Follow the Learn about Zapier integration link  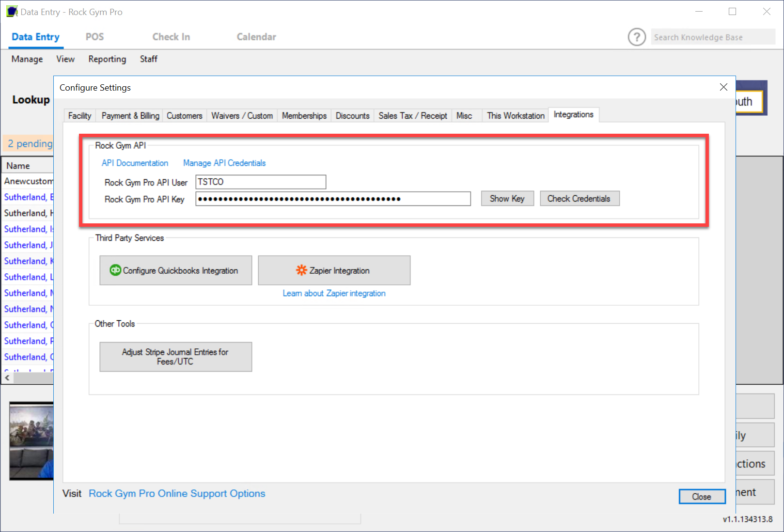coord(334,294)
